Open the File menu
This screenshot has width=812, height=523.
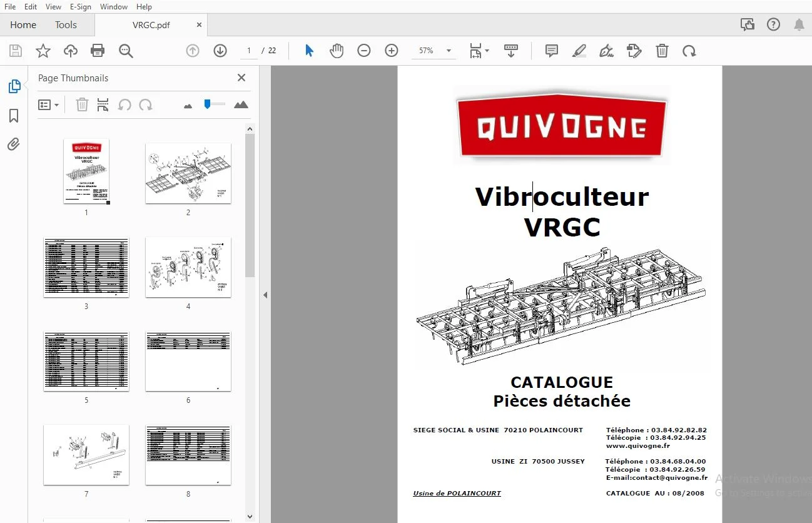[10, 7]
